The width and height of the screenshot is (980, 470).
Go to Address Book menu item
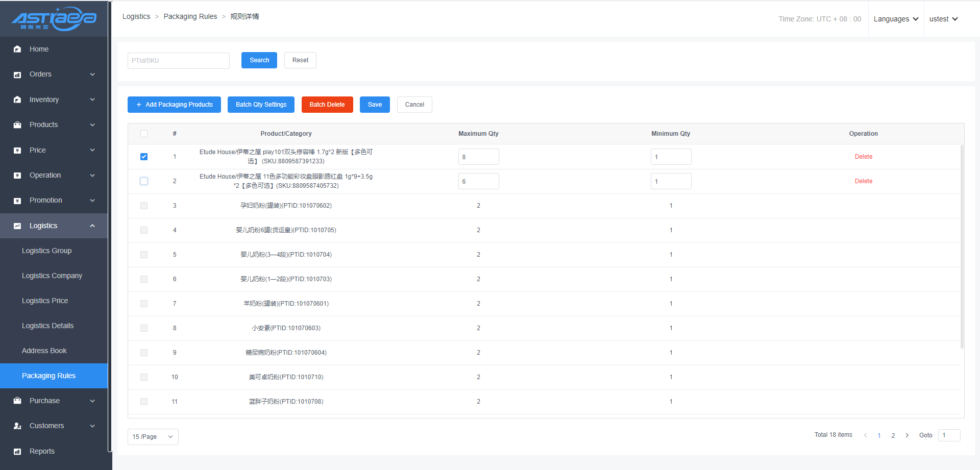[x=44, y=351]
